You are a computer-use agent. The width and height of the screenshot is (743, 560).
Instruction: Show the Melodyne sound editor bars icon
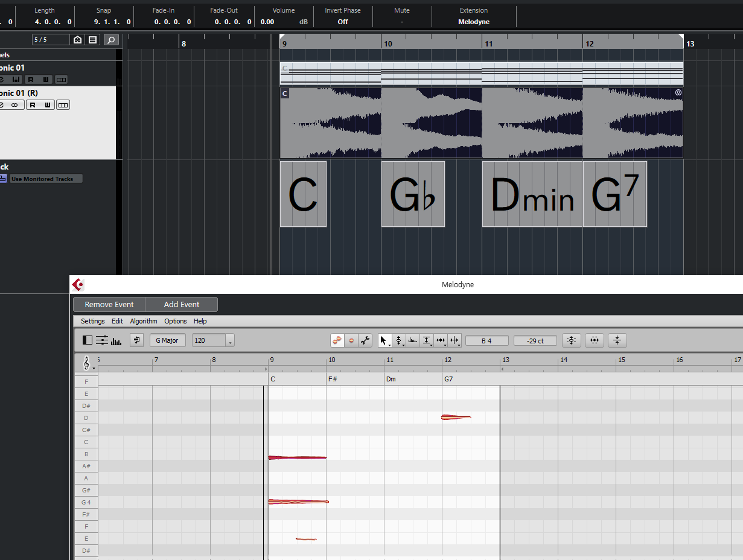click(x=116, y=341)
